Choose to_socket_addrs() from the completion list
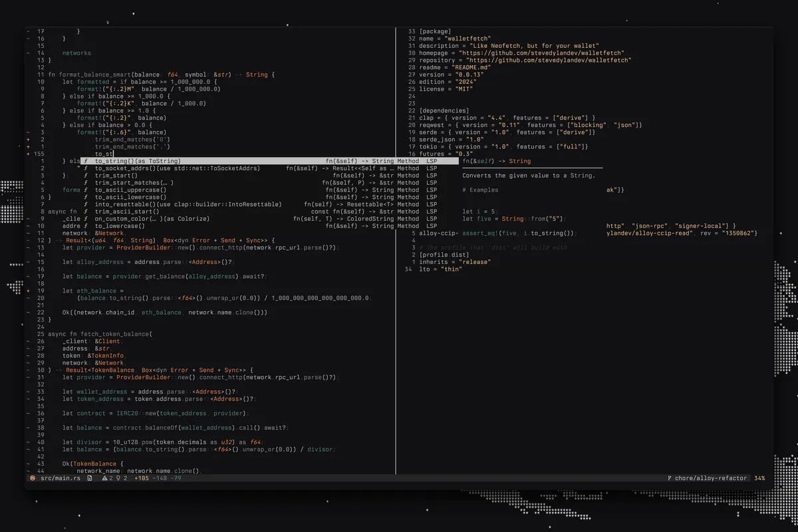This screenshot has height=532, width=798. (x=269, y=168)
